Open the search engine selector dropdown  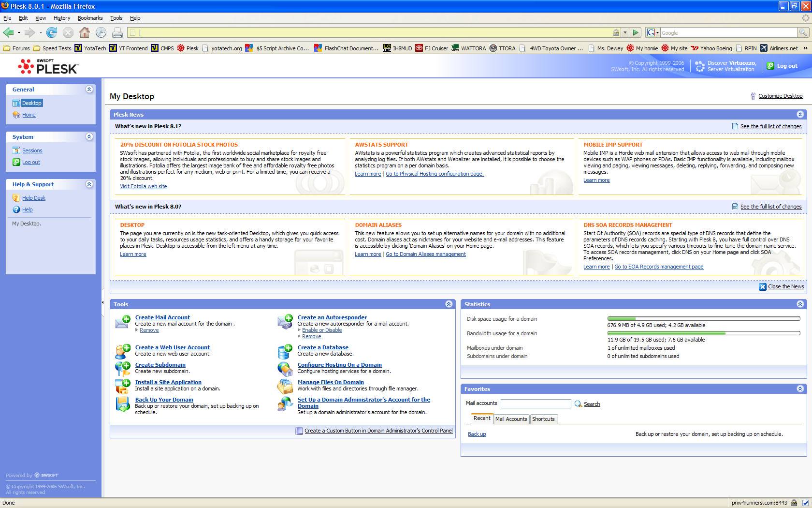coord(653,32)
